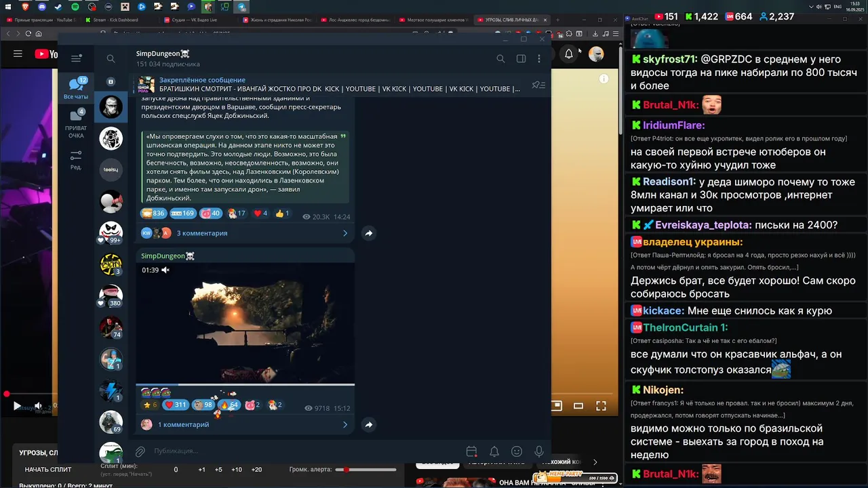Open scheduled messages calendar icon
The image size is (868, 488).
click(471, 451)
